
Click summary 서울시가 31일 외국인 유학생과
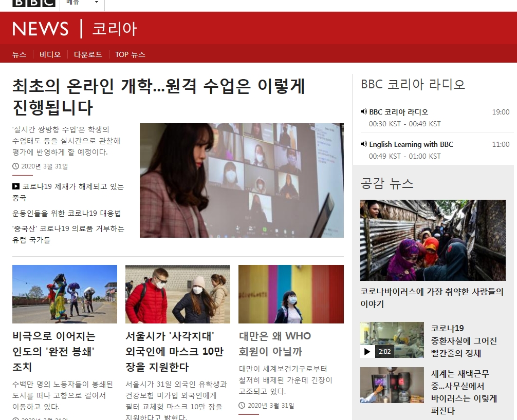(176, 400)
